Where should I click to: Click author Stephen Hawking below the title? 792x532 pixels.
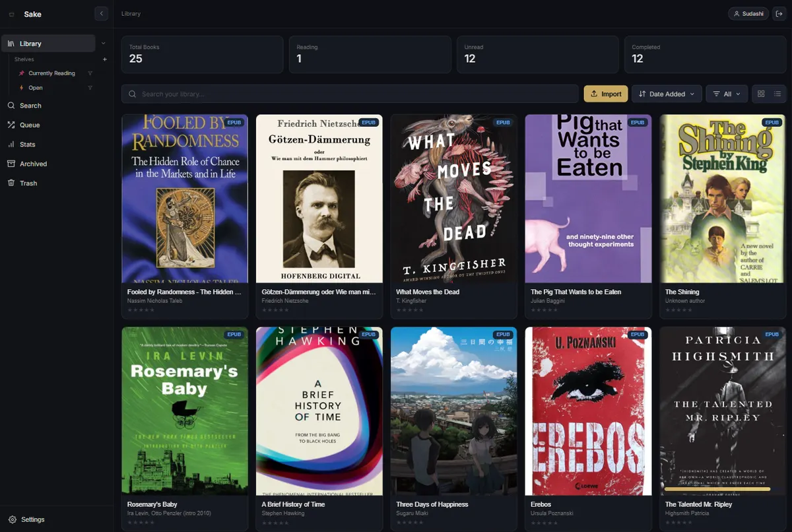click(283, 513)
